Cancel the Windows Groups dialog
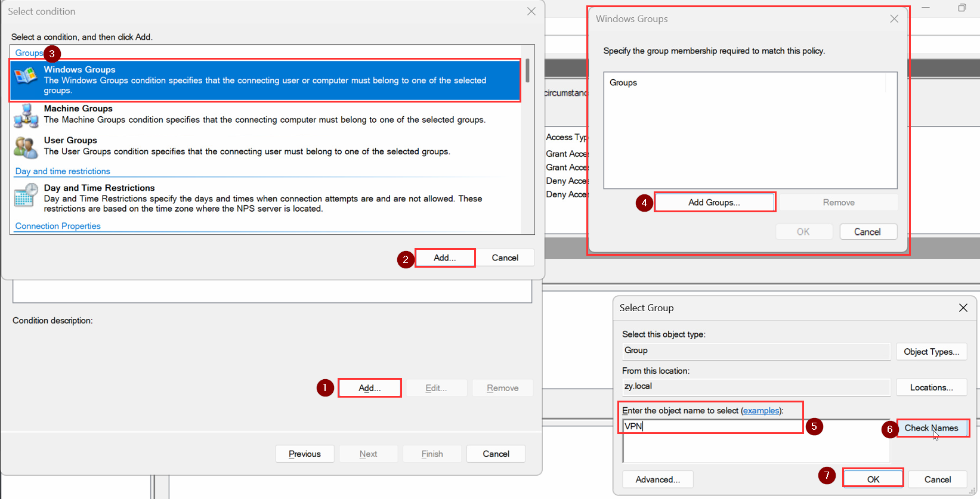 [x=867, y=232]
